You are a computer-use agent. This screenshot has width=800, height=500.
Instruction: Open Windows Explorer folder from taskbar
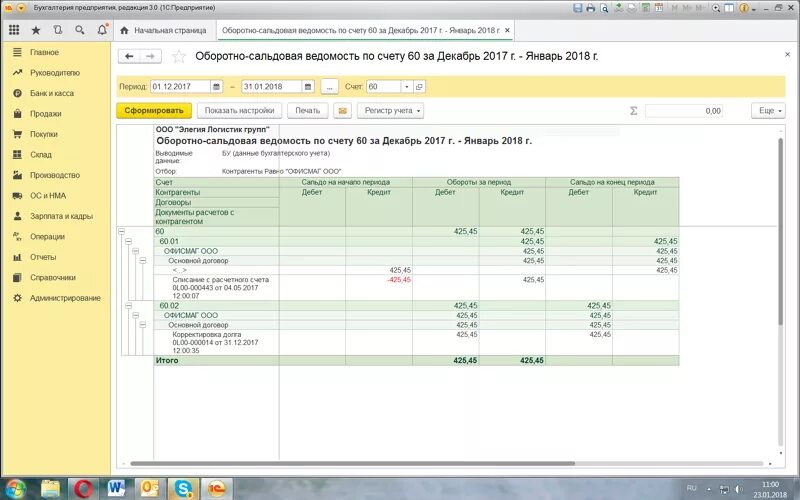coord(50,489)
